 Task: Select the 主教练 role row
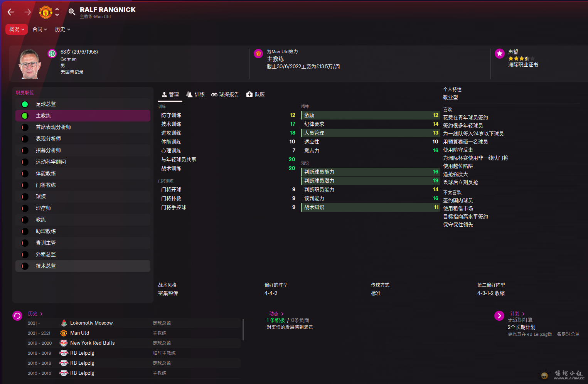pos(83,116)
